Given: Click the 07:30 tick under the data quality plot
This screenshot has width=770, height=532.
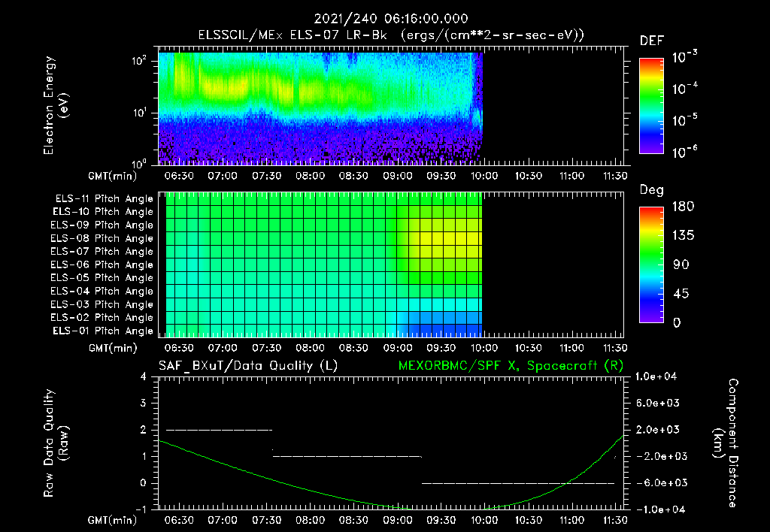Looking at the screenshot, I should click(266, 520).
